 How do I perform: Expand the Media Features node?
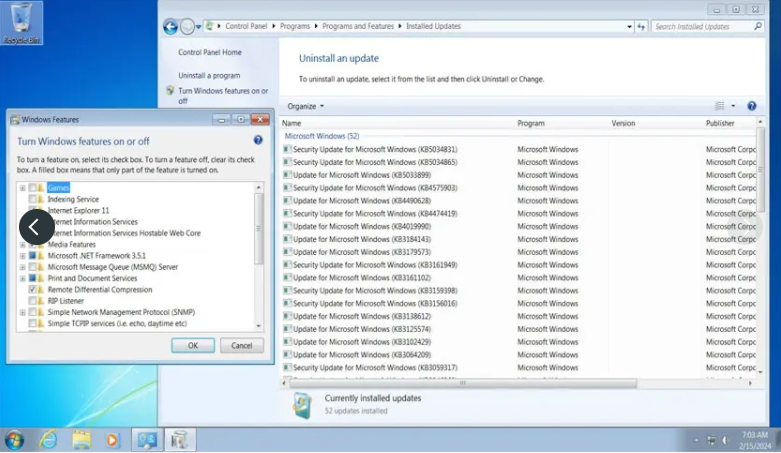22,245
